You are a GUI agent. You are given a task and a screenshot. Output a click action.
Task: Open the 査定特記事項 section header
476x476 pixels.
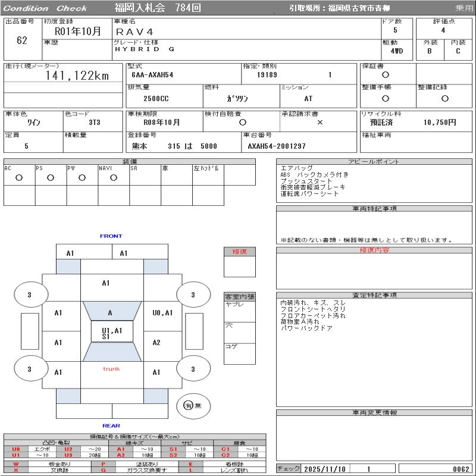(373, 295)
